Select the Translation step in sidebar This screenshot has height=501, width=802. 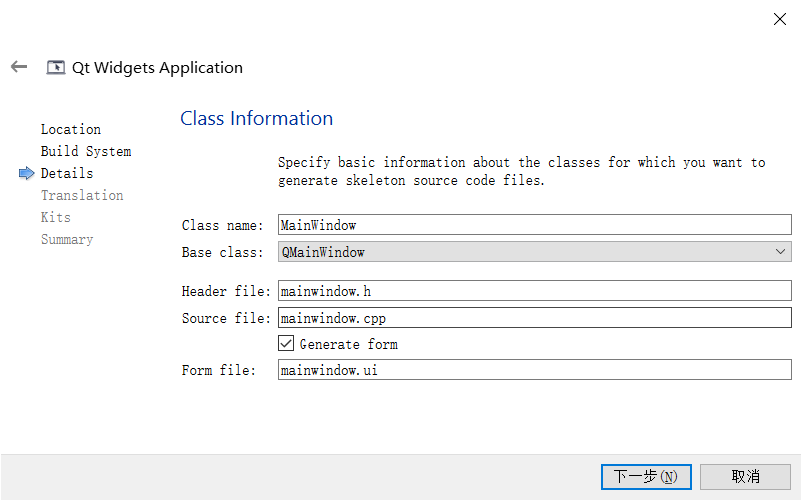coord(82,195)
